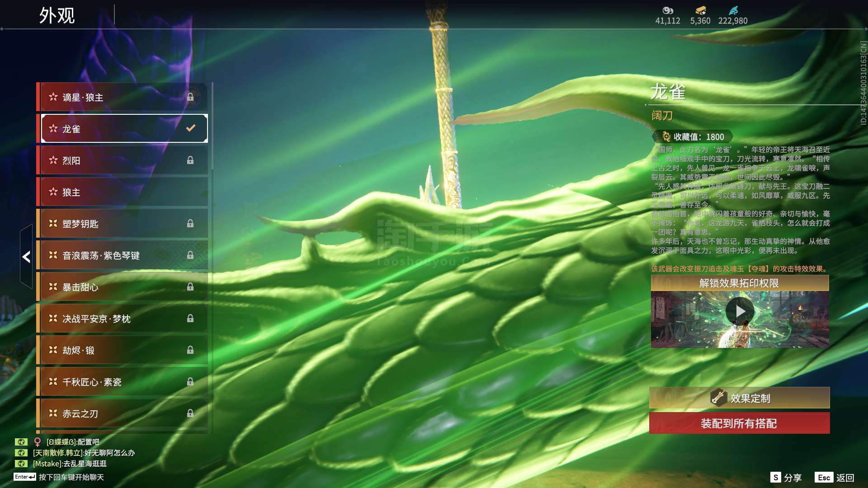Click the Esc 返回 button
This screenshot has width=868, height=488.
pyautogui.click(x=835, y=478)
